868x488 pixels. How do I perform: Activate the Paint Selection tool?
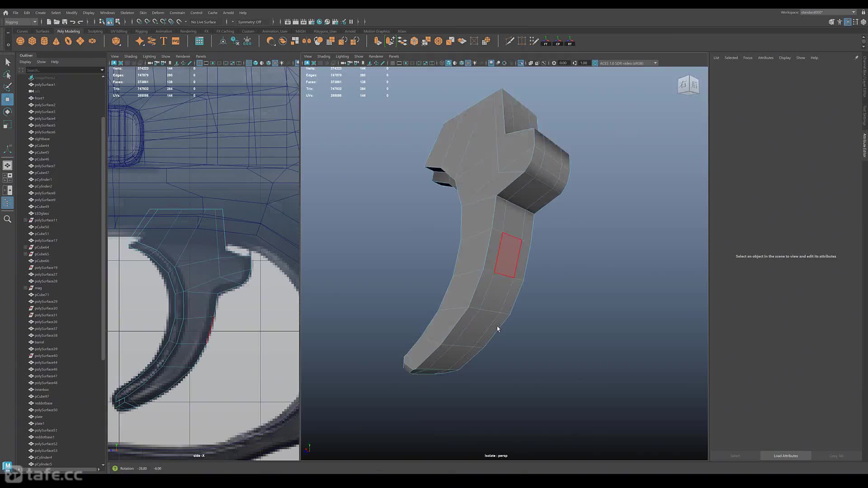(x=8, y=87)
